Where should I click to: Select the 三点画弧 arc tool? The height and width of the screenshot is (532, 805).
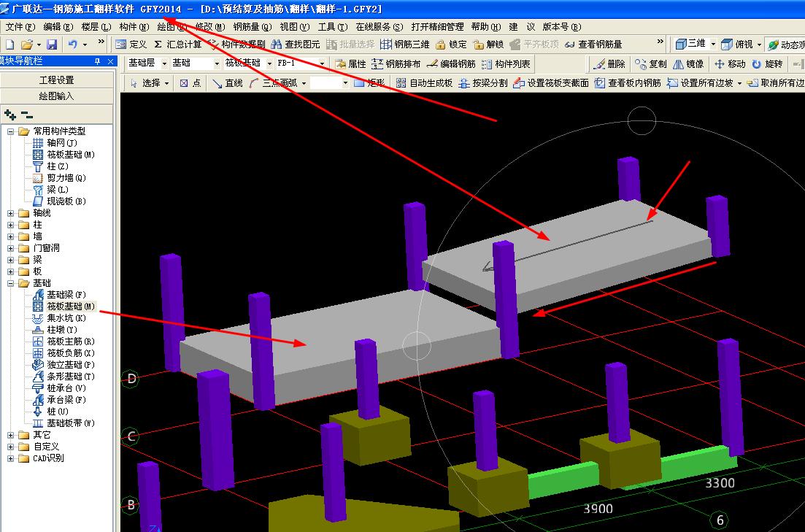[x=273, y=82]
